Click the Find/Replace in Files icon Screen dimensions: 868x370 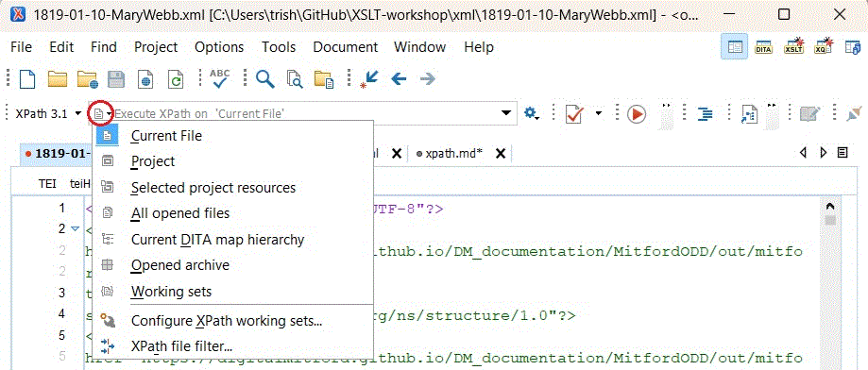pos(295,79)
